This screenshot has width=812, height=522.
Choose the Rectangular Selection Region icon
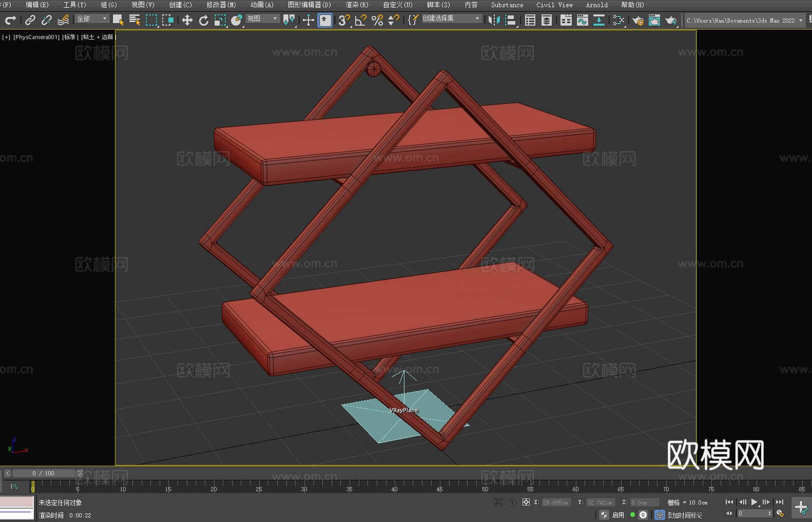[151, 21]
